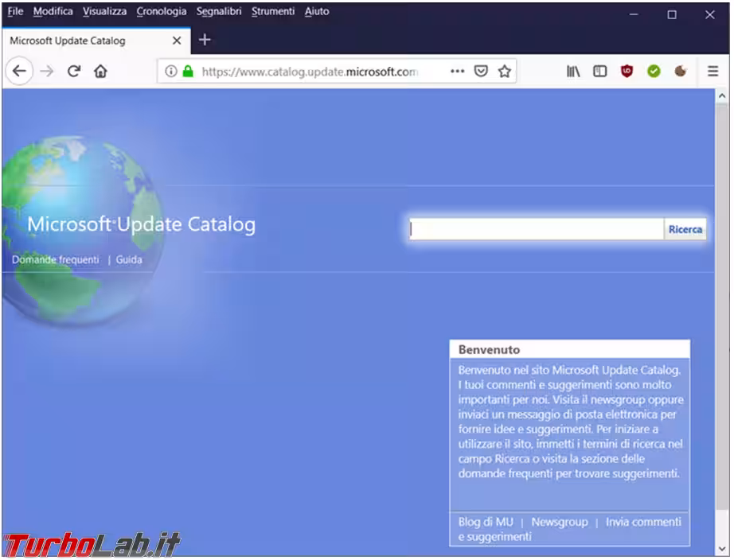Go to the Firefox home page
734x560 pixels.
[x=100, y=72]
